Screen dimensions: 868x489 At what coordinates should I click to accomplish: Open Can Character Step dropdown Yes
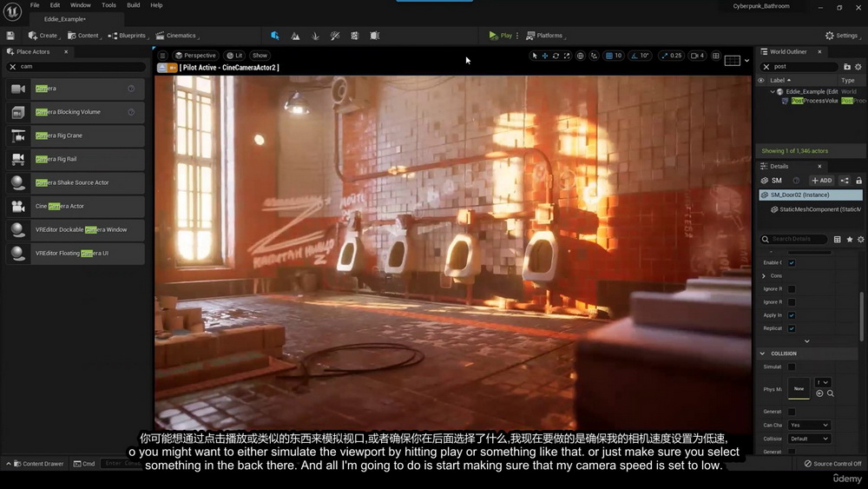[809, 426]
